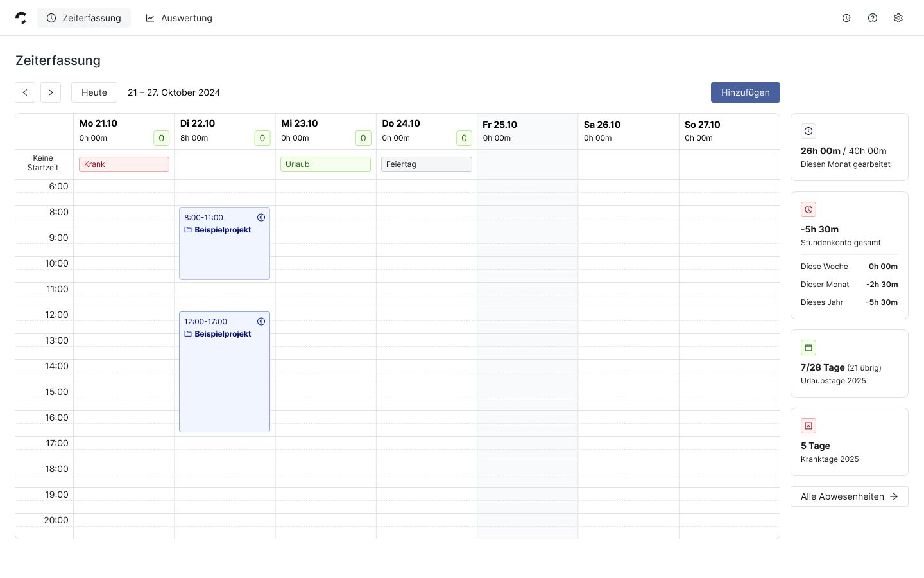Click the green Urlaubstage calendar icon
This screenshot has width=924, height=578.
pos(809,347)
